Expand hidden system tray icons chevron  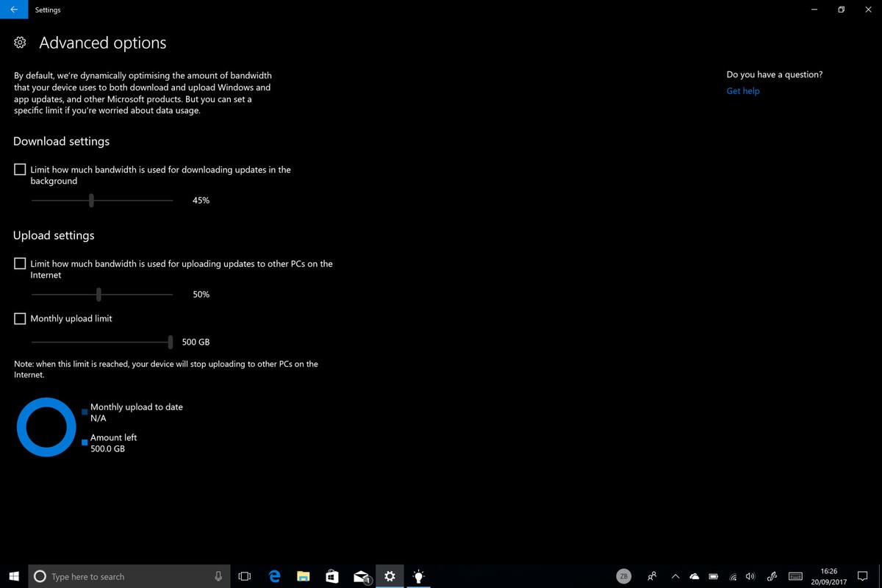(x=675, y=576)
